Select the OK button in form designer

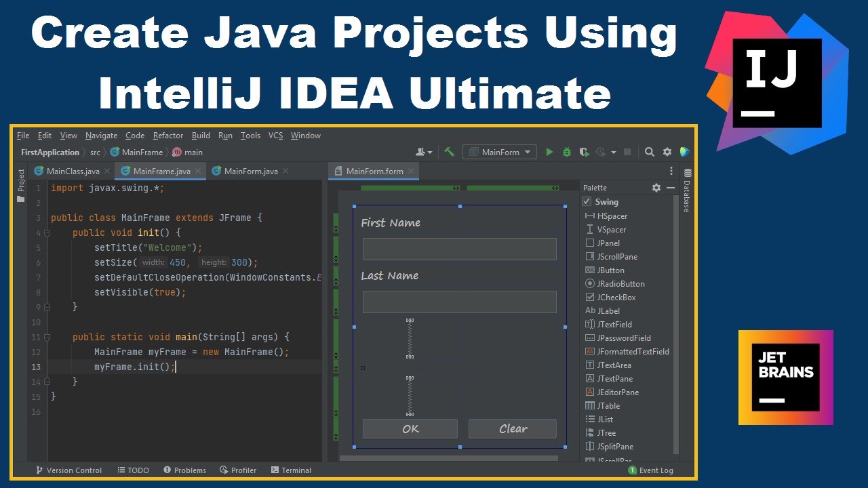[410, 428]
